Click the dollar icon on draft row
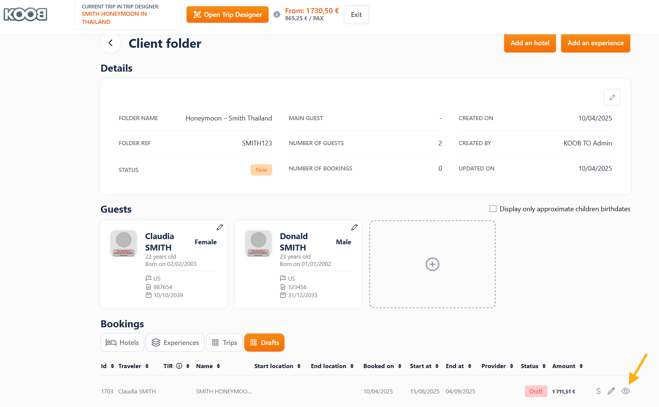659x407 pixels. tap(598, 391)
